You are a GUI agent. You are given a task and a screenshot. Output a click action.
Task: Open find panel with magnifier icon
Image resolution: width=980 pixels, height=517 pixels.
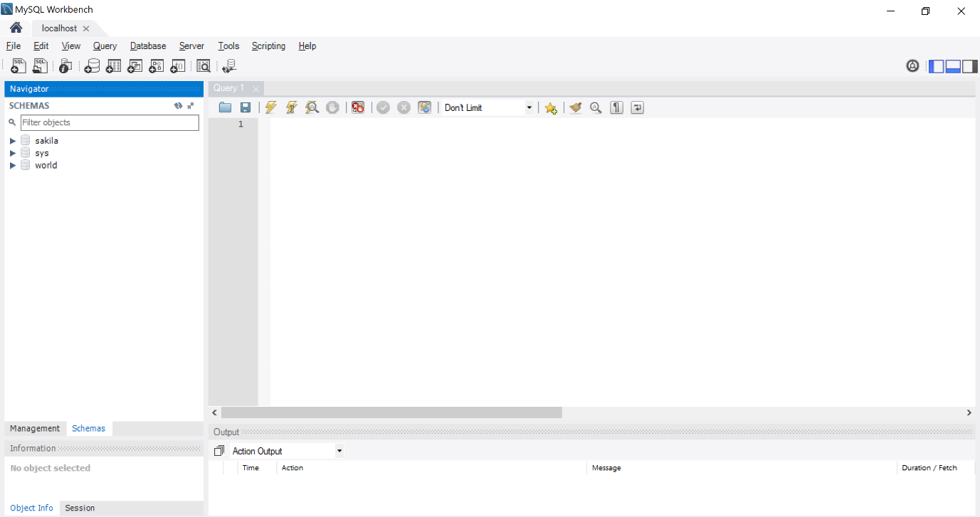596,107
